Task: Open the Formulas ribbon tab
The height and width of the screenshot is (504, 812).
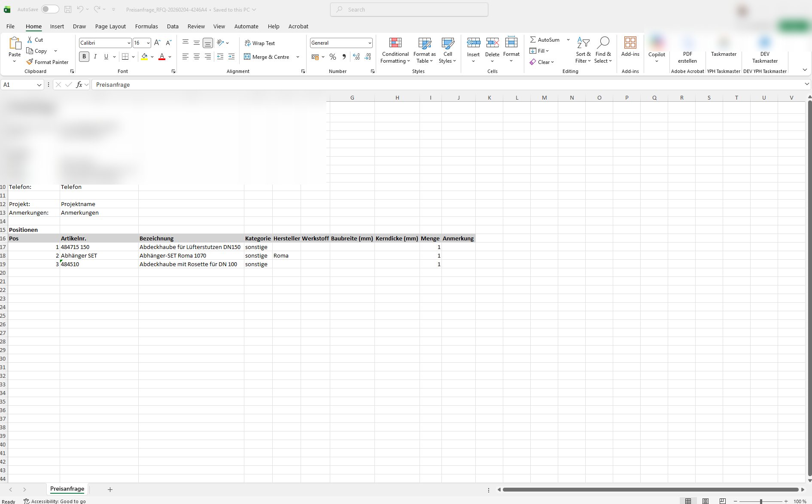Action: tap(146, 26)
